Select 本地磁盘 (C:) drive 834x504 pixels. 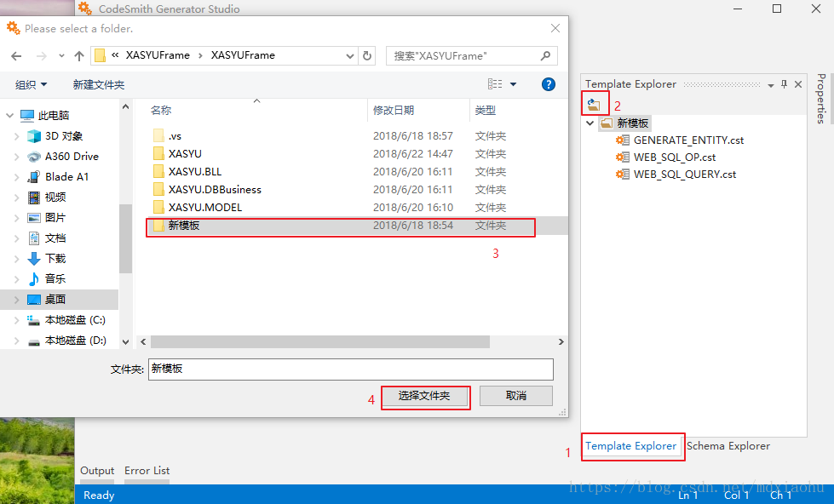(74, 319)
